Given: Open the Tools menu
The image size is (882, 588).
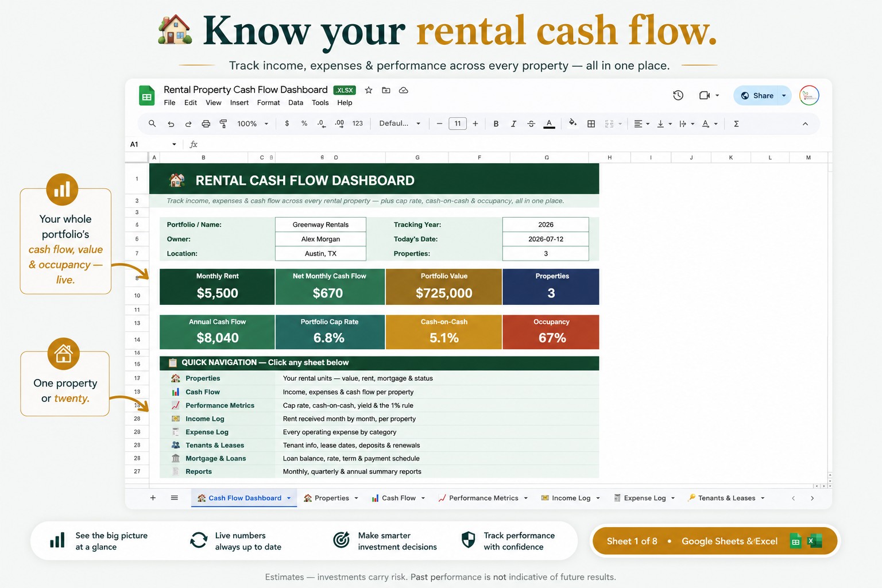Looking at the screenshot, I should point(320,103).
